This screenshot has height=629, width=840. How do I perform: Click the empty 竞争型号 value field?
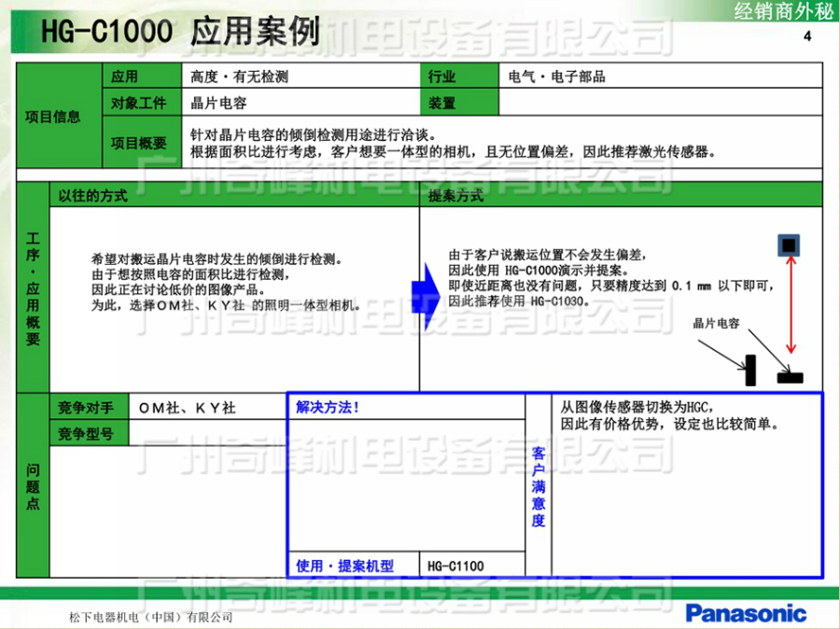coord(207,433)
